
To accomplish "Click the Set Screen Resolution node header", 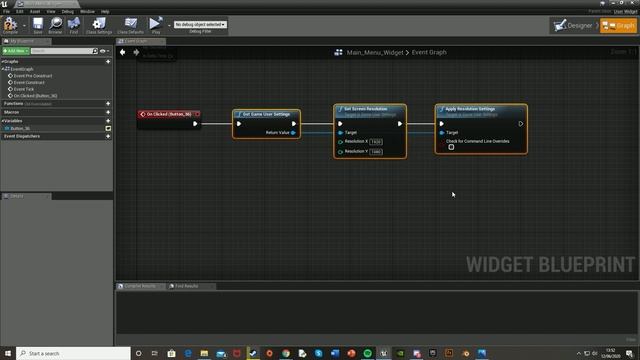I will point(370,111).
